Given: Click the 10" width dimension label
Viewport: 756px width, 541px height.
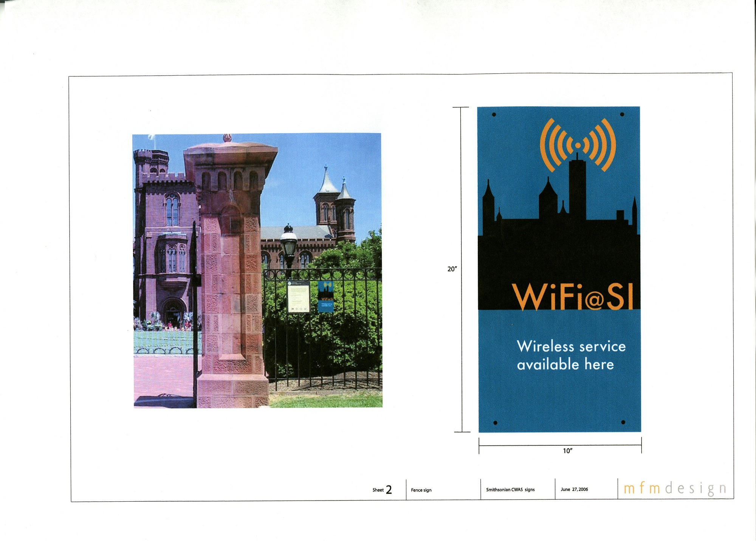Looking at the screenshot, I should pyautogui.click(x=567, y=451).
